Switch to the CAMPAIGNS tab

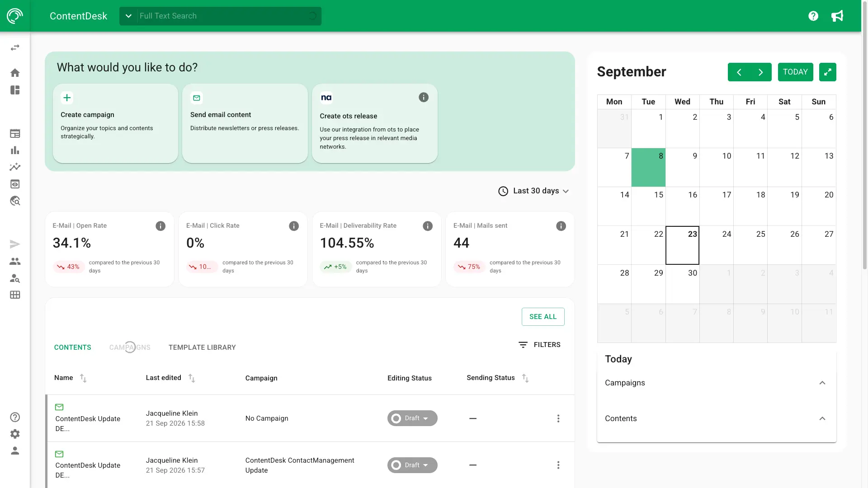click(x=130, y=347)
